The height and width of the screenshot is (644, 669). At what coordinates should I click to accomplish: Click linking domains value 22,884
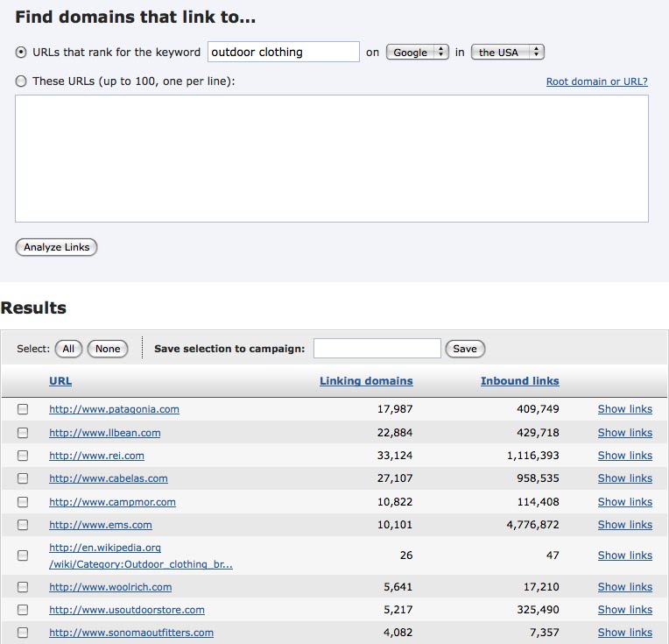tap(395, 433)
